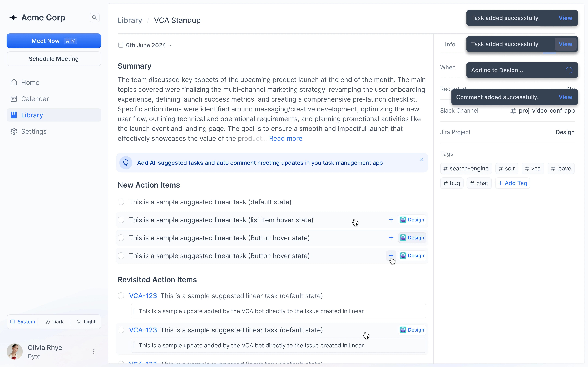Image resolution: width=588 pixels, height=367 pixels.
Task: Check first VCA-123 revisited action item
Action: click(121, 296)
